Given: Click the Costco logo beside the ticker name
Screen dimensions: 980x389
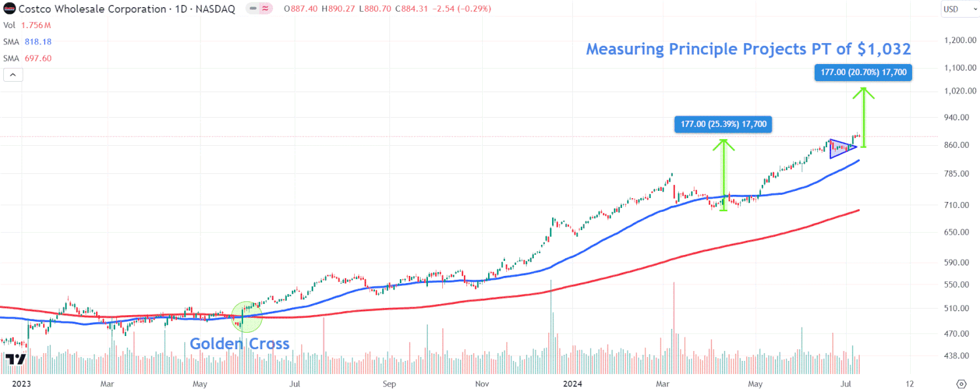Looking at the screenshot, I should tap(9, 9).
